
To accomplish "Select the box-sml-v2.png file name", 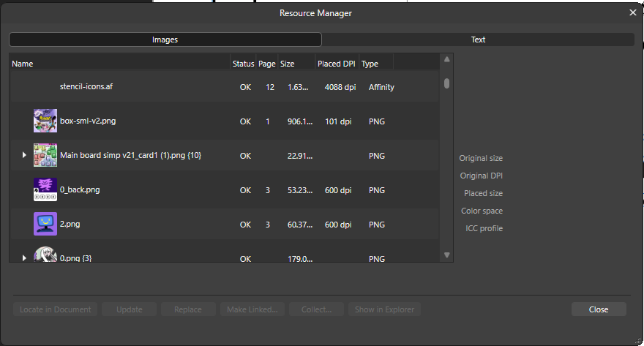I will pos(88,121).
